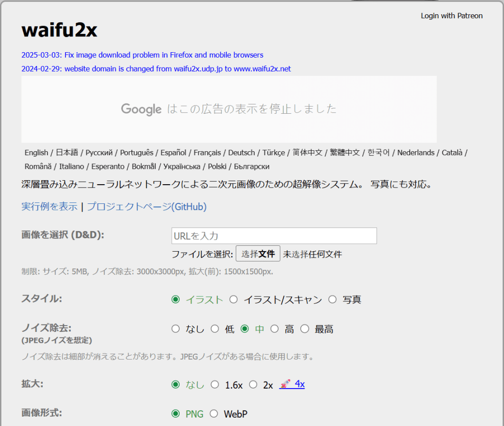Click the rocket icon beside 4x
The width and height of the screenshot is (504, 426).
tap(285, 384)
